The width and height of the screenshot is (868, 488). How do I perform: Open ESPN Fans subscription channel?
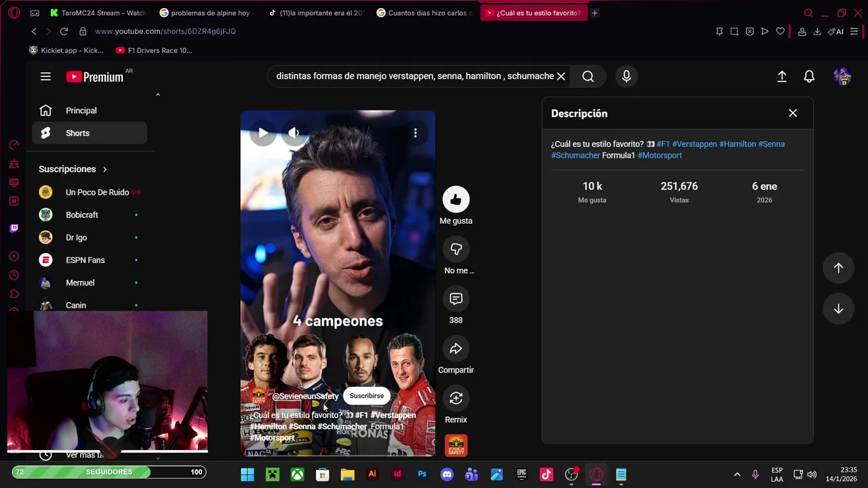[x=90, y=260]
